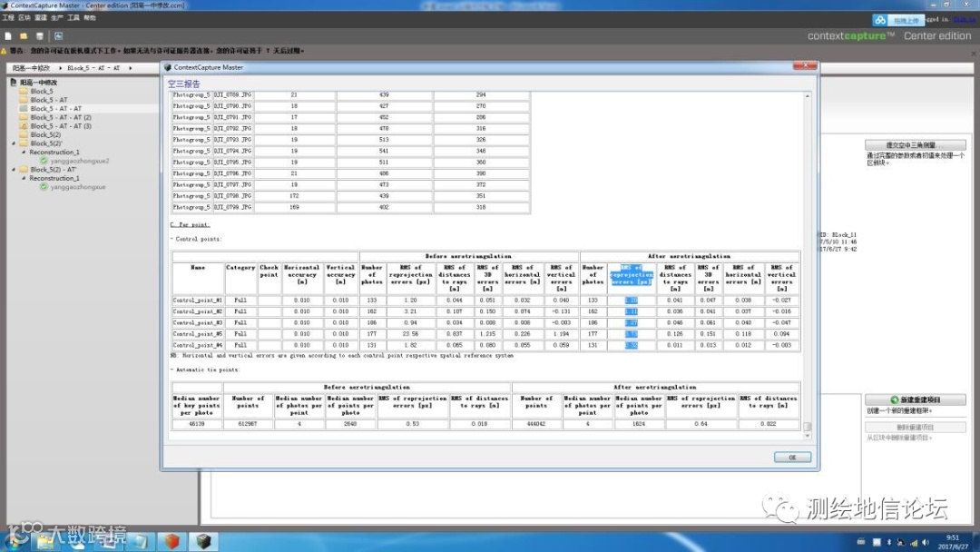
Task: Open breadcrumb arrow after 阳高一中修改
Action: pyautogui.click(x=61, y=68)
